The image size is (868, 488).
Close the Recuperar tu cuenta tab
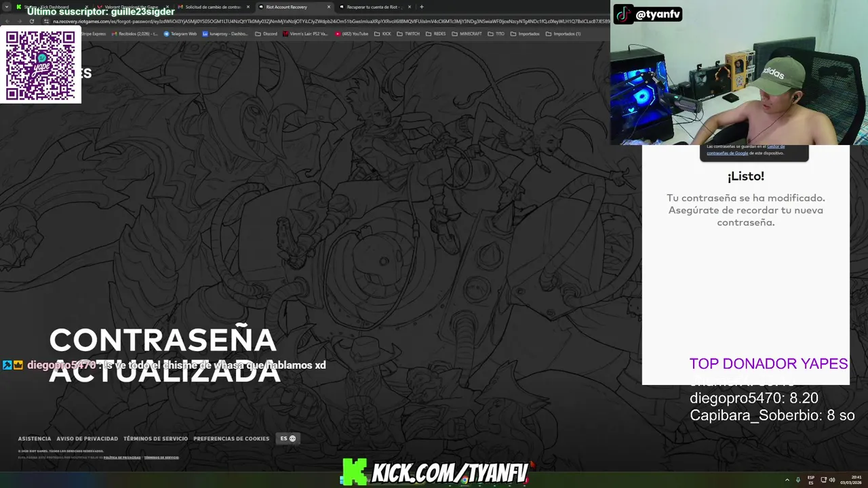[x=410, y=7]
